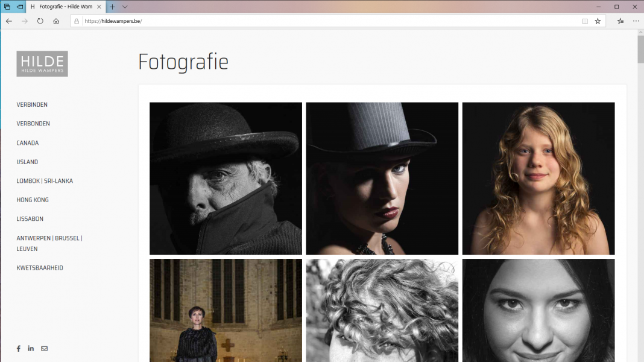The image size is (644, 362).
Task: Select the Fotografie - Hilde Wam tab
Action: pos(66,7)
